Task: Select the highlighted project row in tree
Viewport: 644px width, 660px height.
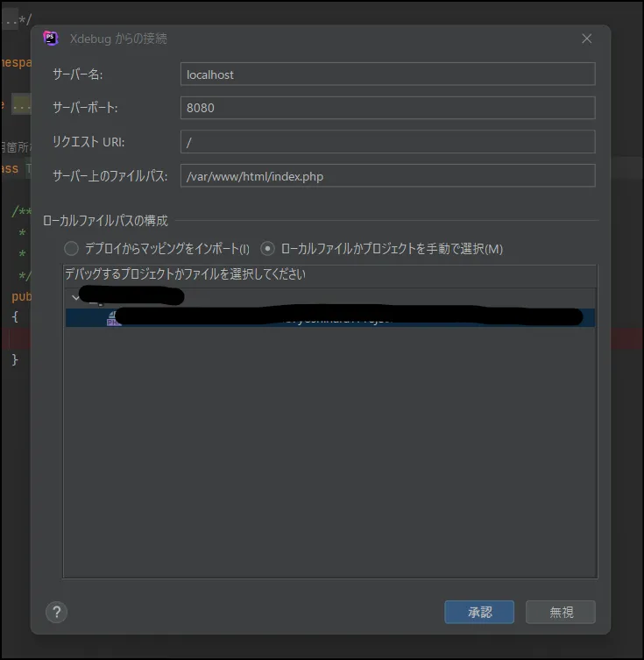Action: [350, 317]
